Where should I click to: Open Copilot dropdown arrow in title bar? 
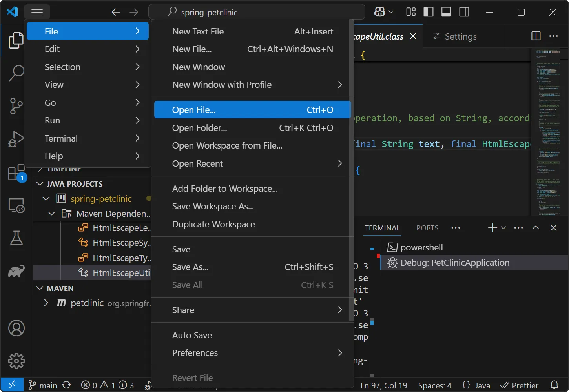391,12
